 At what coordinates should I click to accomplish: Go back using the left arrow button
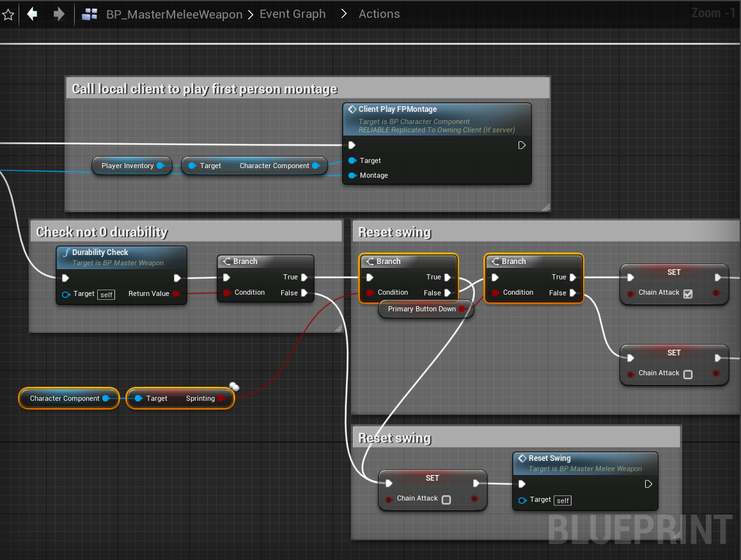[x=32, y=14]
